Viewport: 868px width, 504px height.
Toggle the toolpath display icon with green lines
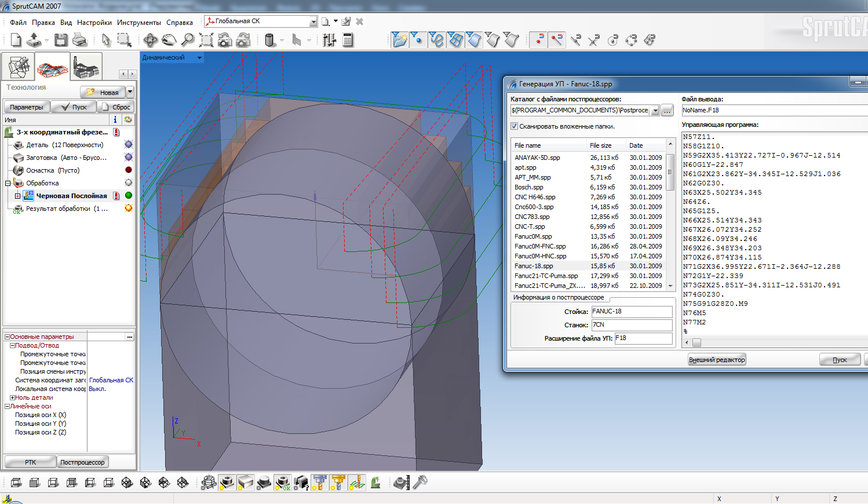[x=357, y=482]
